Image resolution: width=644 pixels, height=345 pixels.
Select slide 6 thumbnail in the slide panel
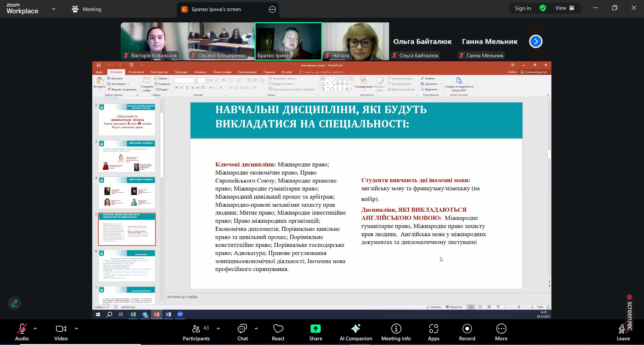(126, 266)
